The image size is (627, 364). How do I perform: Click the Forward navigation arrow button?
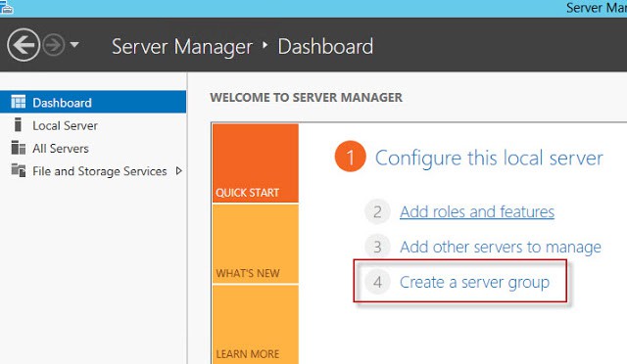click(54, 45)
